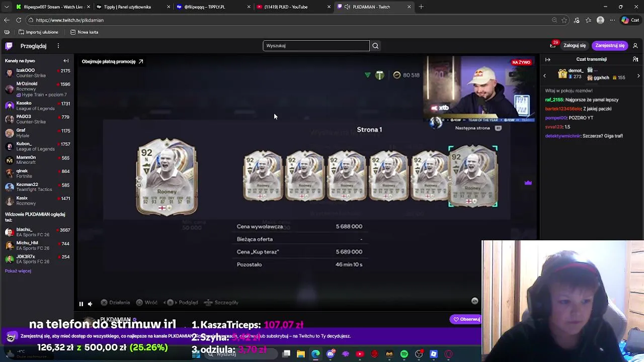The width and height of the screenshot is (644, 362).
Task: Open Windows Start button in taskbar
Action: pos(196,354)
